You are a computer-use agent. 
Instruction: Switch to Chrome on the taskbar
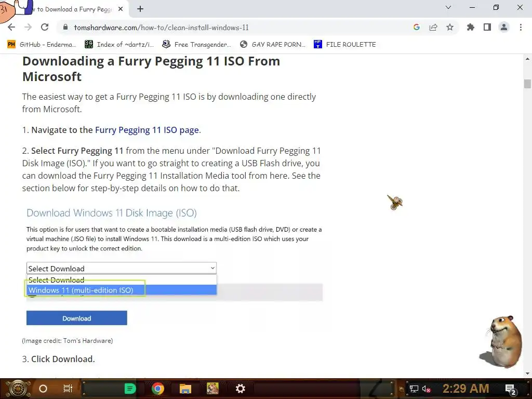point(158,389)
